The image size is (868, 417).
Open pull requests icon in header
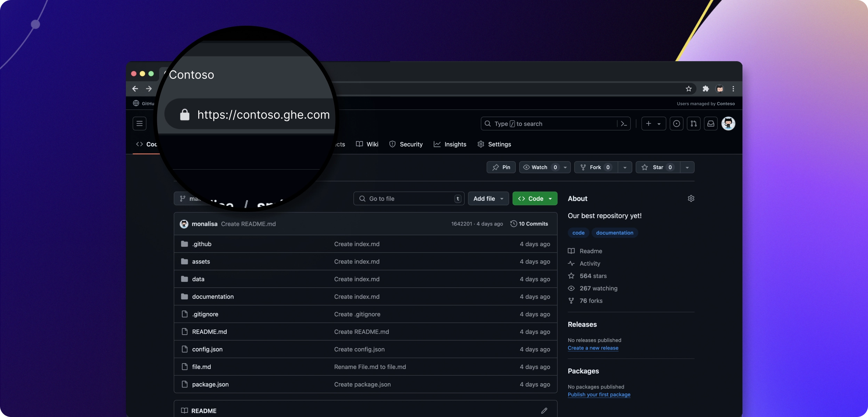[694, 124]
